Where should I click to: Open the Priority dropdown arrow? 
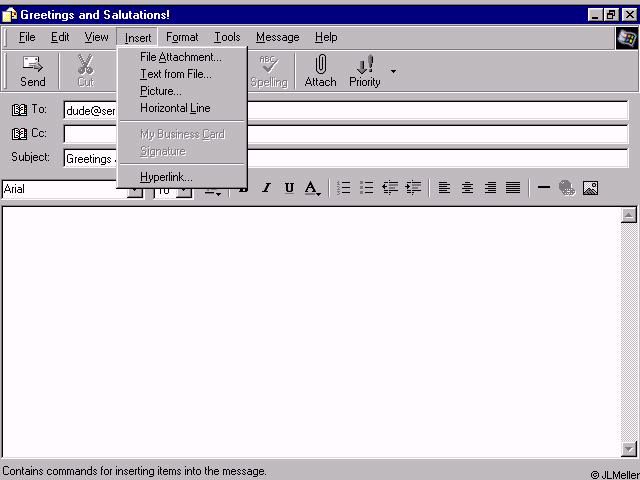click(x=393, y=71)
